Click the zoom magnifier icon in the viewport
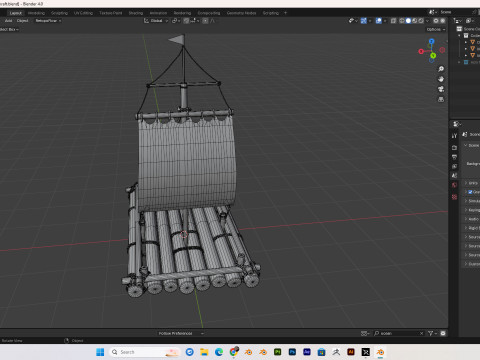The width and height of the screenshot is (480, 360). pyautogui.click(x=441, y=69)
